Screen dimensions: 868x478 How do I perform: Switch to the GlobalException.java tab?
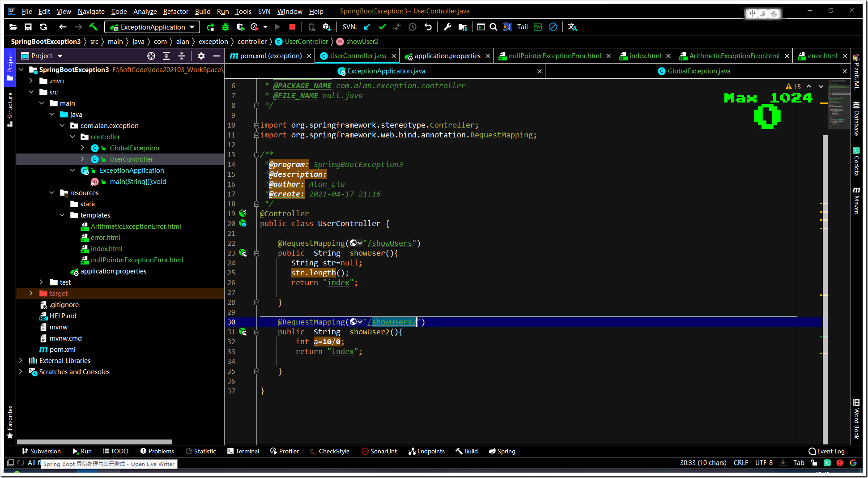pos(698,71)
